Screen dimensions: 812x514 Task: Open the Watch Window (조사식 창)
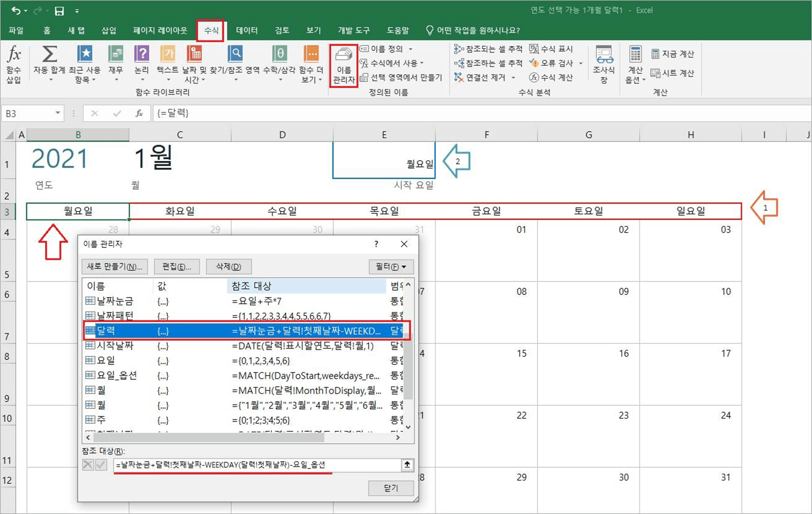tap(604, 65)
